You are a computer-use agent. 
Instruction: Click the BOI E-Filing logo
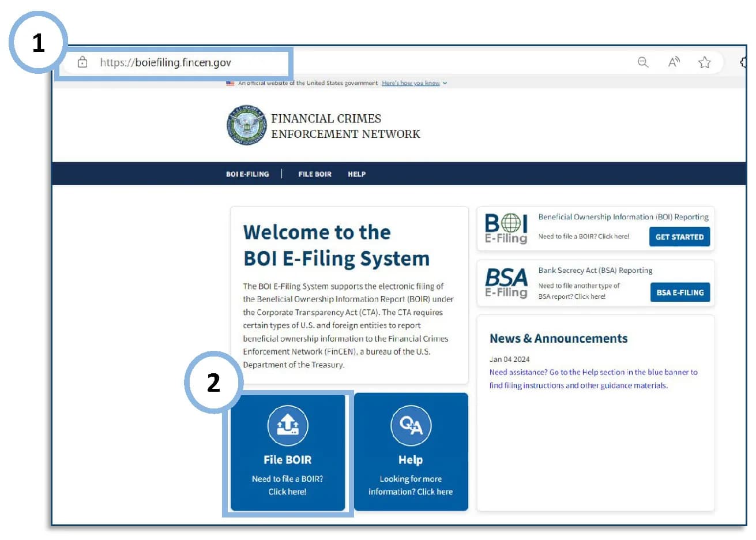click(506, 228)
